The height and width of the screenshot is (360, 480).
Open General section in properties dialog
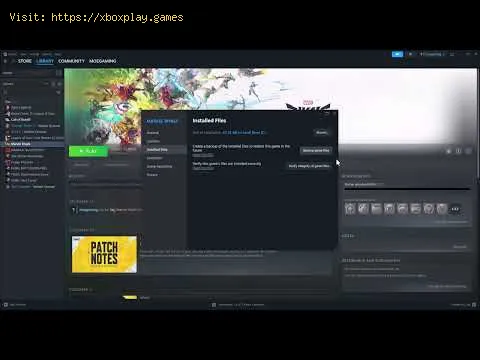click(153, 133)
